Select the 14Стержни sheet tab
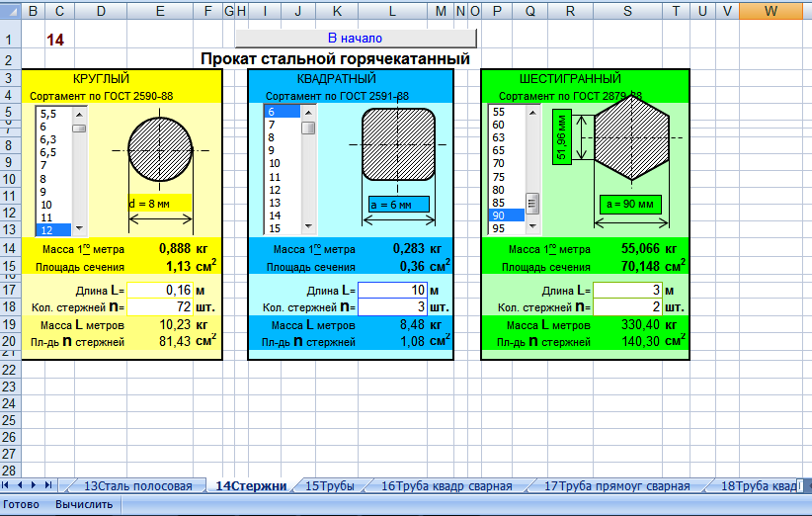Viewport: 812px width, 516px height. click(x=251, y=486)
